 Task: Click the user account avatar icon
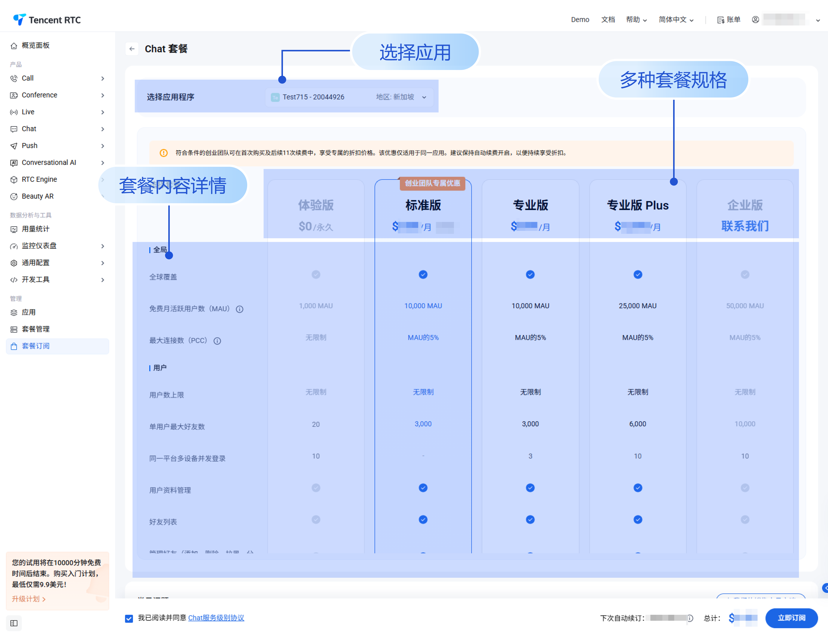click(755, 19)
